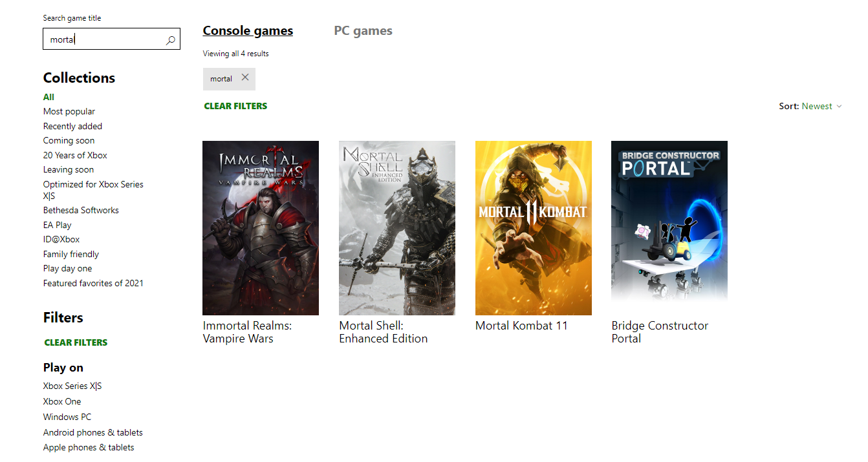The width and height of the screenshot is (868, 462).
Task: Filter by Xbox One platform
Action: pyautogui.click(x=62, y=401)
